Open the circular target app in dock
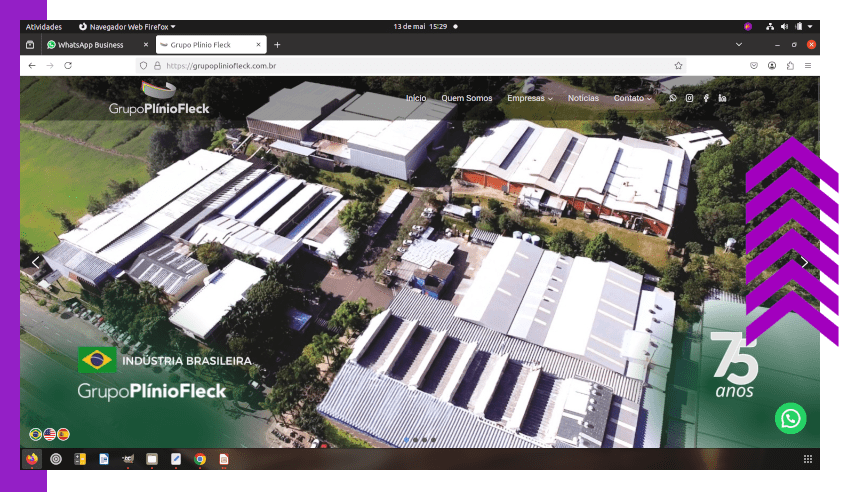This screenshot has width=841, height=492. tap(56, 459)
